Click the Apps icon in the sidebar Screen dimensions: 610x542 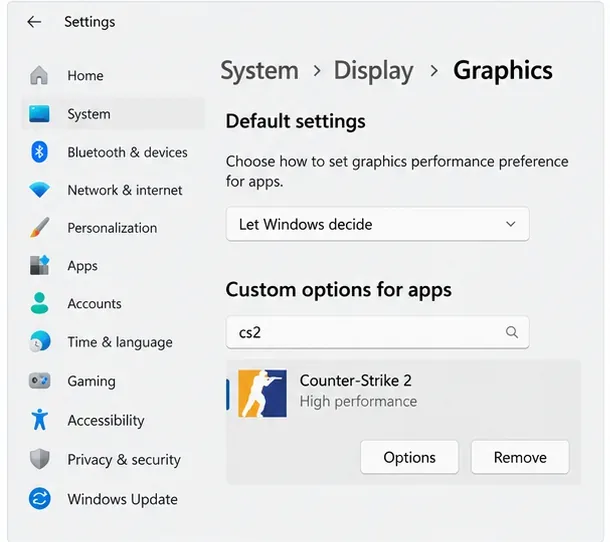coord(39,265)
